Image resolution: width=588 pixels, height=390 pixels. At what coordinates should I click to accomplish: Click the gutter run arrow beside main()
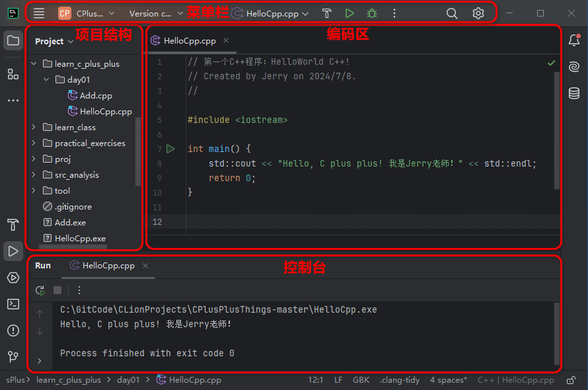coord(170,149)
